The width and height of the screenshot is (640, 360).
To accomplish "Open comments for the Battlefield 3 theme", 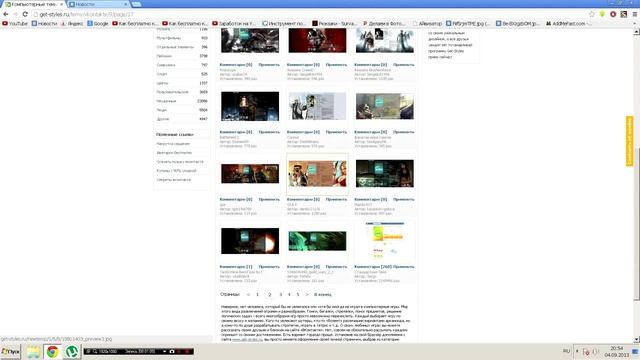I will [236, 132].
